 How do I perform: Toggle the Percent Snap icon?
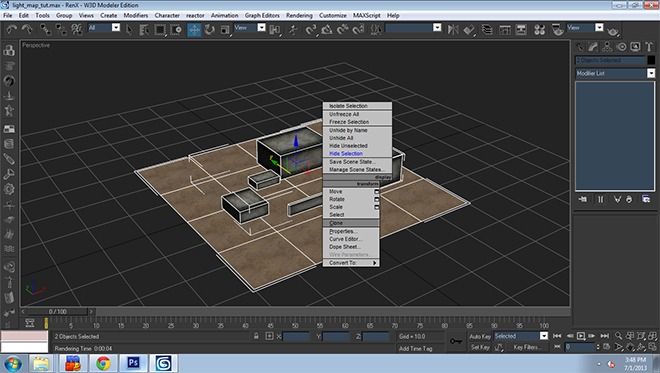[343, 29]
